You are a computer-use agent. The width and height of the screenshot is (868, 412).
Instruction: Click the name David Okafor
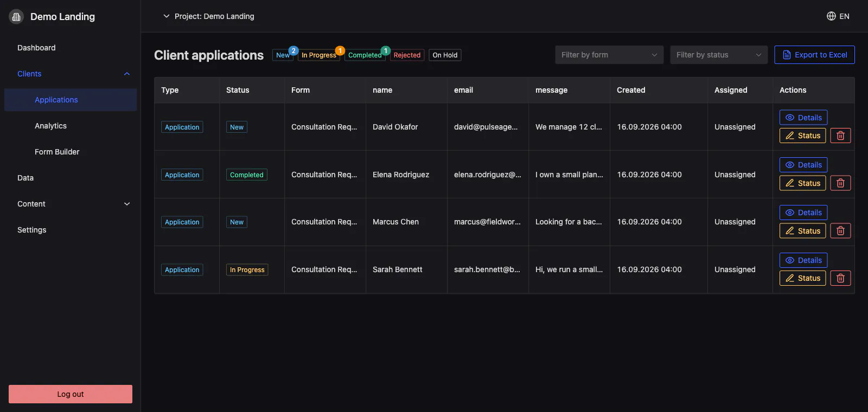coord(395,127)
